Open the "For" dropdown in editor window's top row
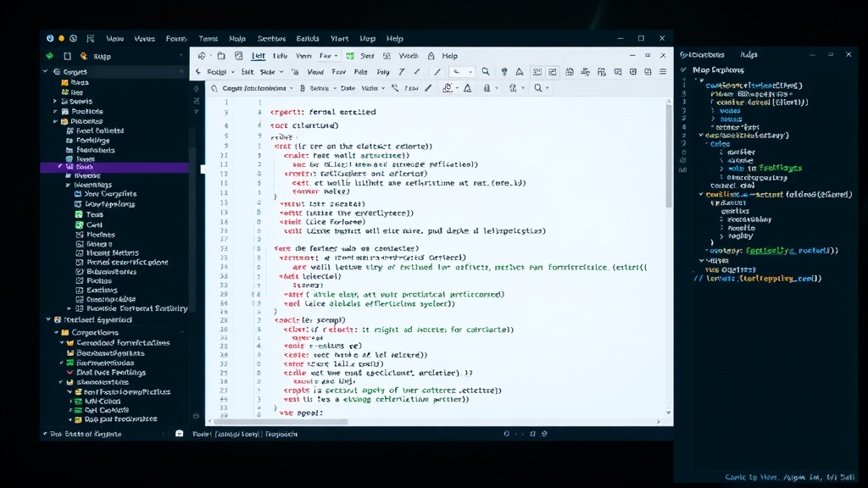 coord(328,56)
